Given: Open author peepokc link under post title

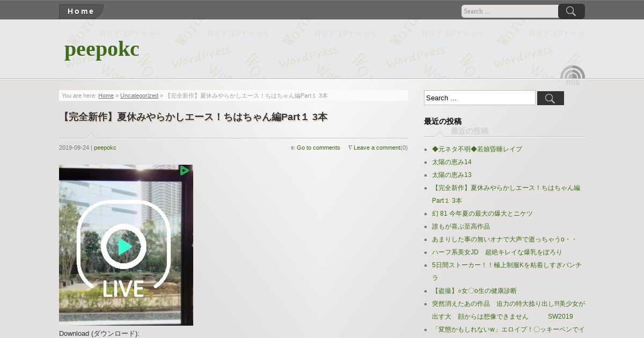Looking at the screenshot, I should pos(105,148).
